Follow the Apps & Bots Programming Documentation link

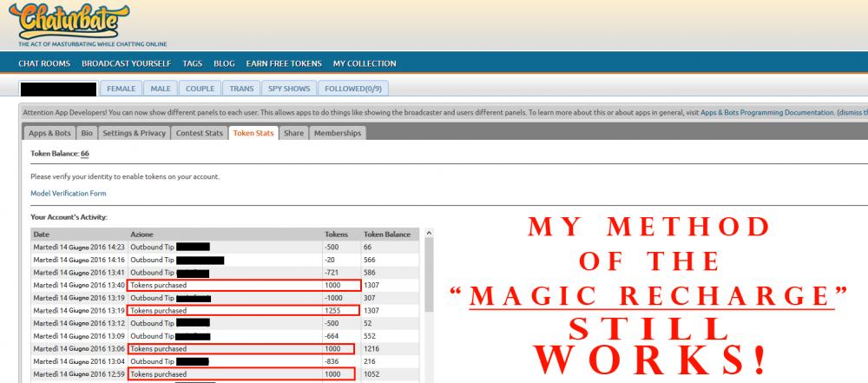767,113
